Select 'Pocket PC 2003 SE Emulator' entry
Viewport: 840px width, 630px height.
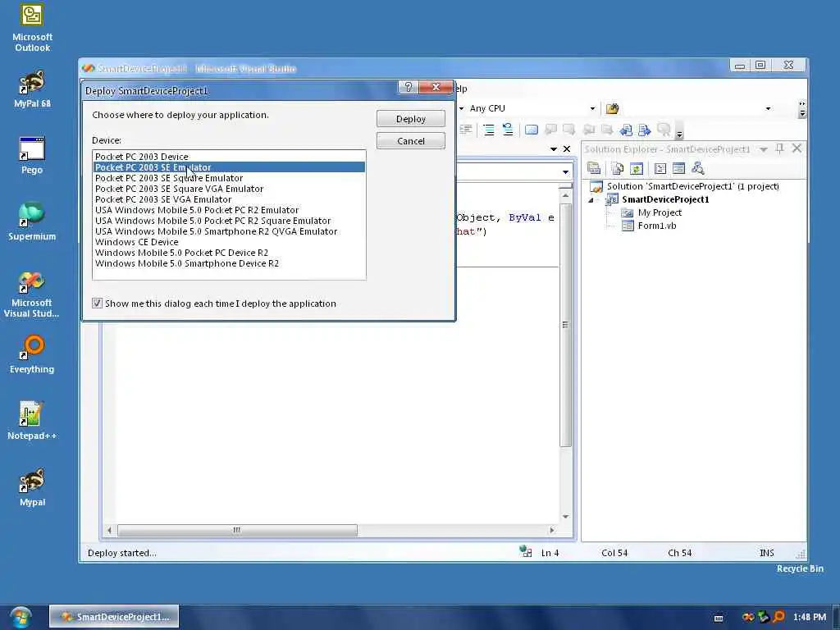point(230,167)
